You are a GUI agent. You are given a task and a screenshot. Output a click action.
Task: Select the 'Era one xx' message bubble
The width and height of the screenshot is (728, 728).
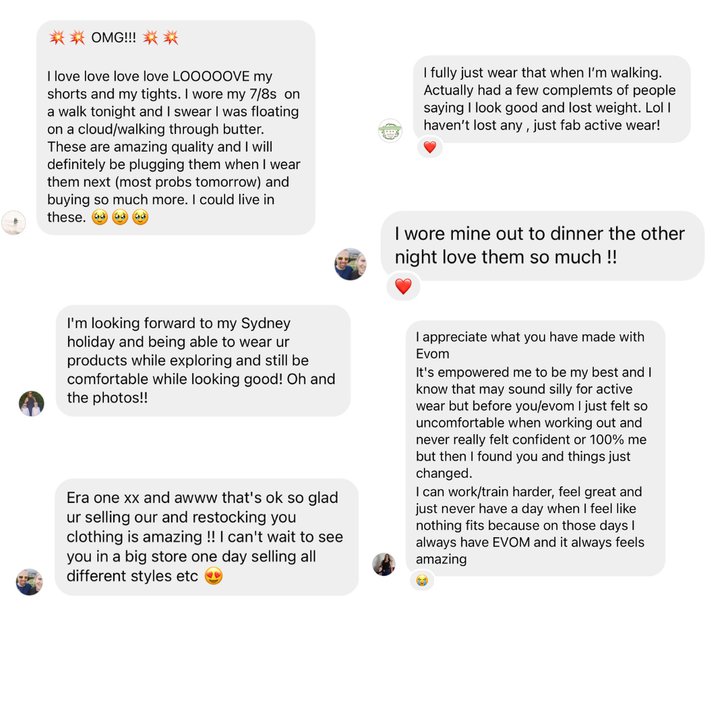[x=207, y=537]
